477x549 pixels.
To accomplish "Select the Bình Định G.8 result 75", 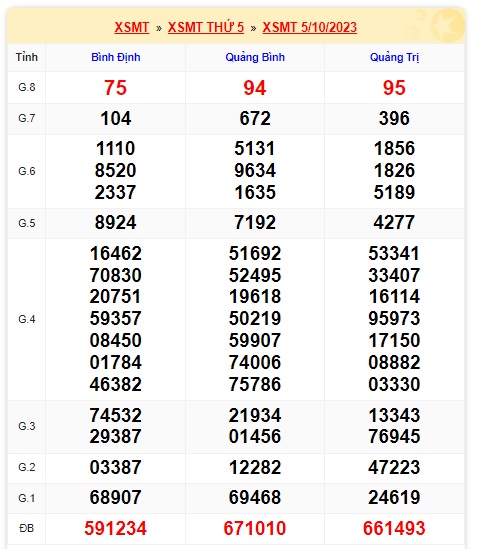I will [x=115, y=88].
